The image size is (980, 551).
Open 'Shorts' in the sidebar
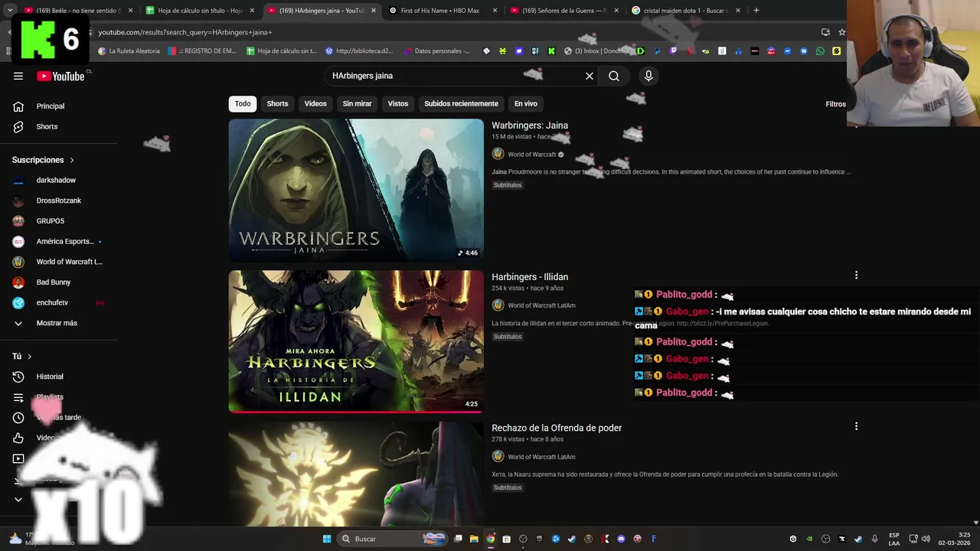(x=58, y=126)
